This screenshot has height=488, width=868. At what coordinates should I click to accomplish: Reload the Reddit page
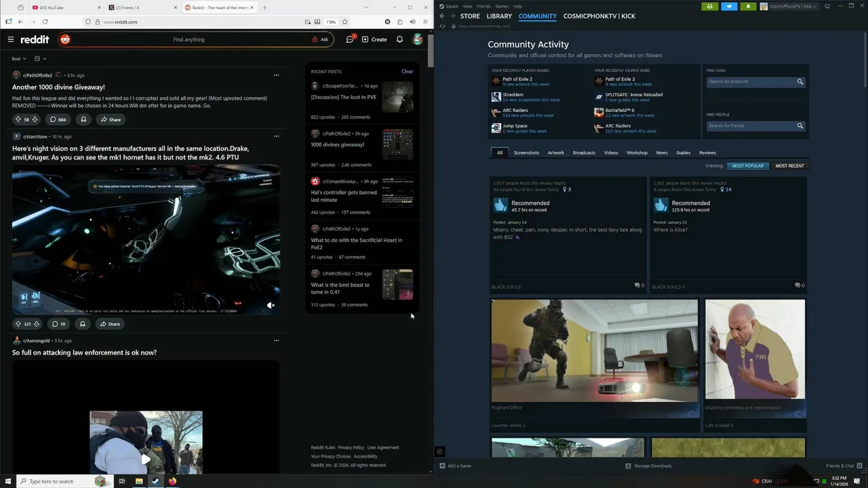[45, 22]
